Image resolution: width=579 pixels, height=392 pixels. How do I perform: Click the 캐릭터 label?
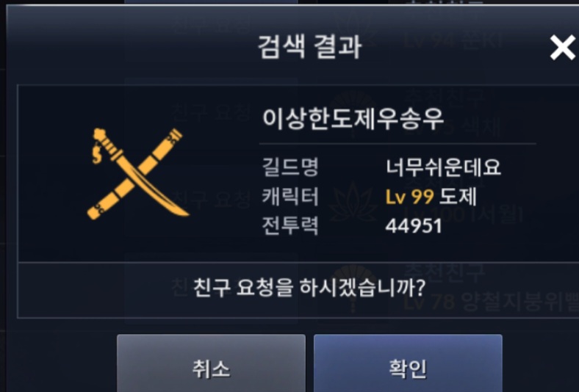point(290,197)
